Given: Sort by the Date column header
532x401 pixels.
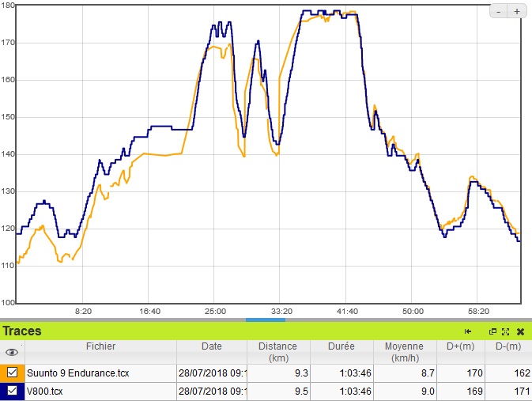Looking at the screenshot, I should point(211,346).
